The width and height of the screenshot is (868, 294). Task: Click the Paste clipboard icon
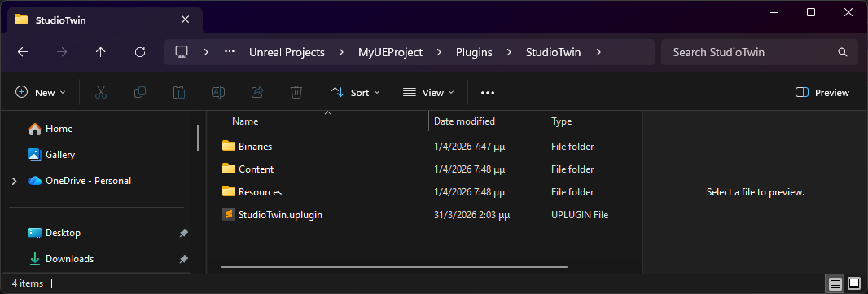click(179, 93)
